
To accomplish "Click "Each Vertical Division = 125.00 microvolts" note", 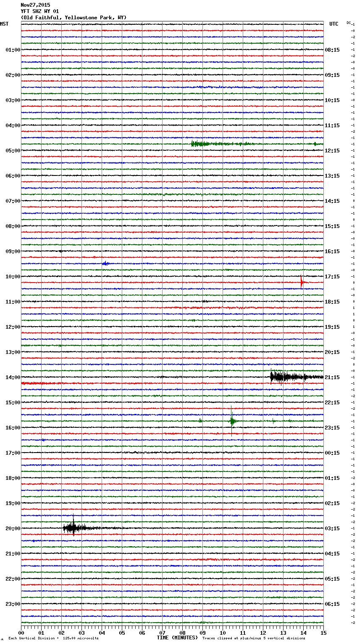I will (x=53, y=638).
